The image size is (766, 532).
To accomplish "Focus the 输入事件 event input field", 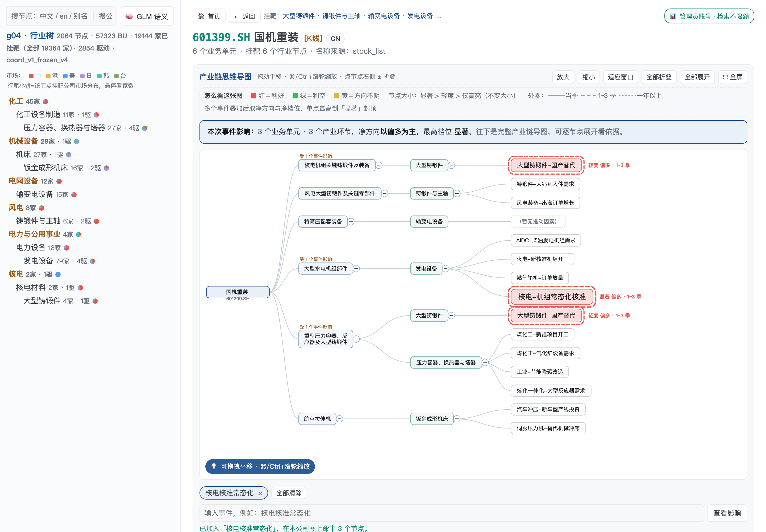I will click(x=451, y=513).
